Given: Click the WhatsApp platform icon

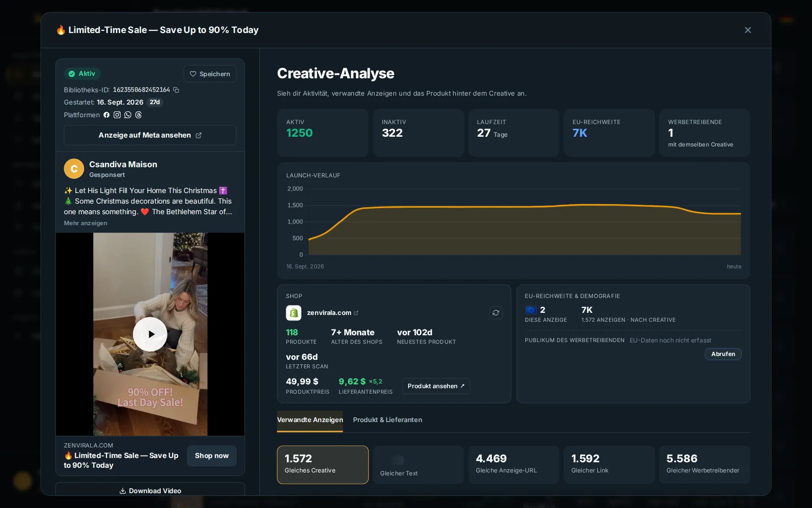Looking at the screenshot, I should tap(128, 115).
